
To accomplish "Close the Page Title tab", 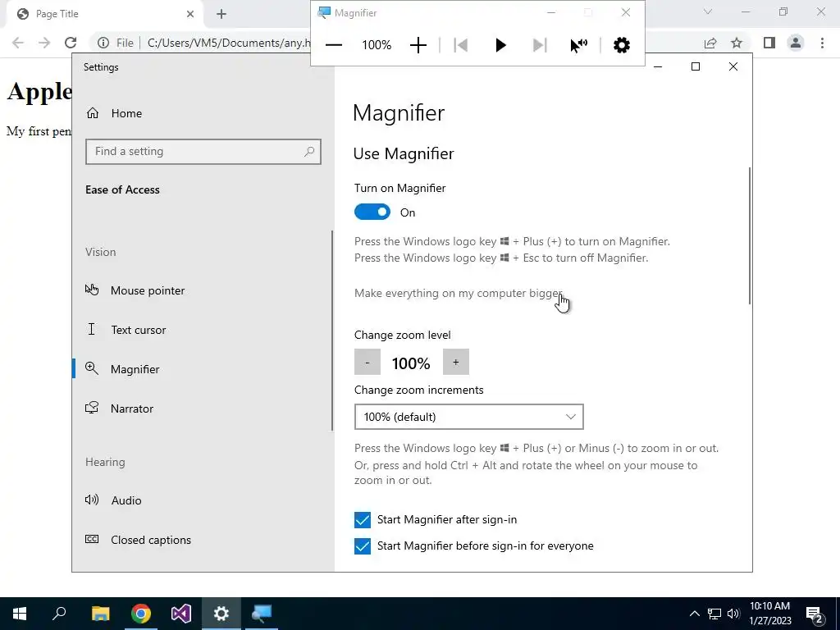I will (x=190, y=15).
